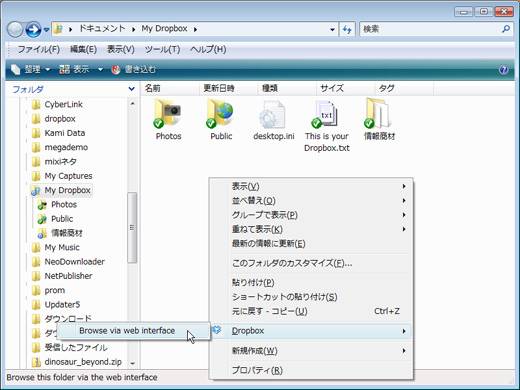Open the ヘルプ(H) menu
The height and width of the screenshot is (390, 520).
click(208, 49)
